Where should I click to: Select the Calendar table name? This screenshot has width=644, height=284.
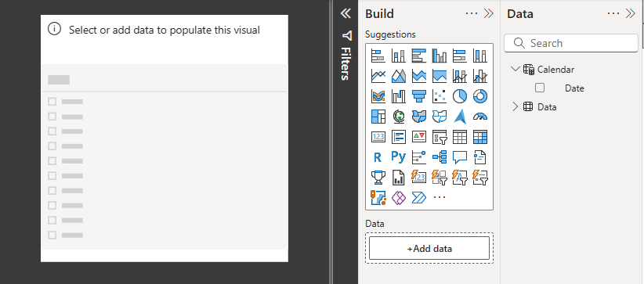pyautogui.click(x=555, y=70)
